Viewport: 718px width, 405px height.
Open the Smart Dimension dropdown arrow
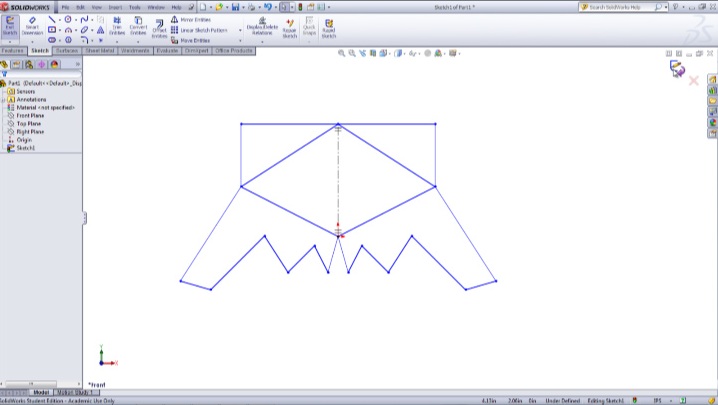tap(32, 42)
